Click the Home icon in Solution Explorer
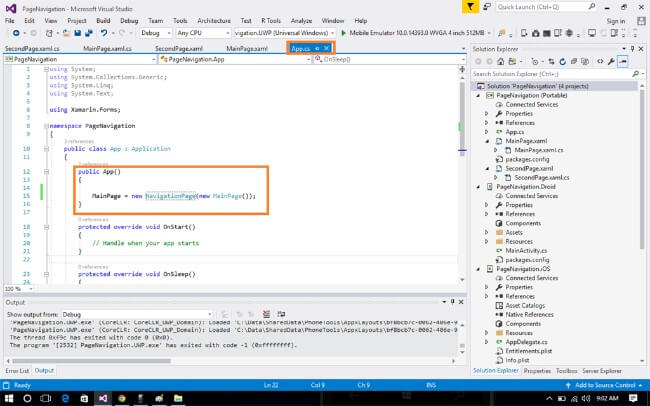The image size is (650, 406). [x=500, y=62]
